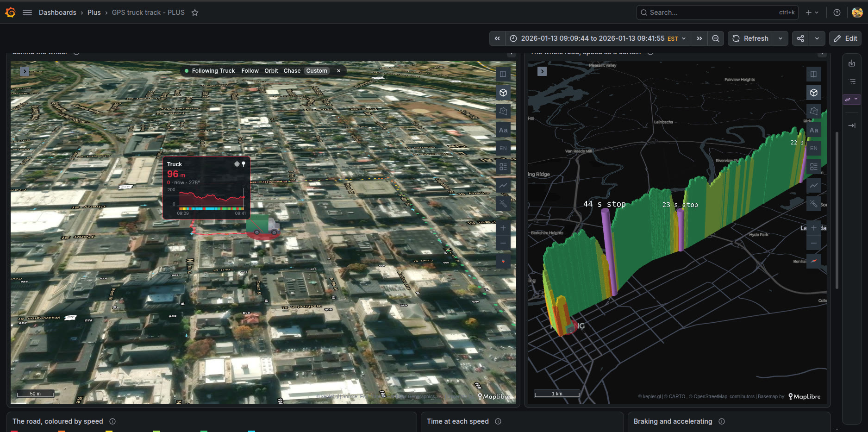Click the zoom out time range magnifier

716,38
